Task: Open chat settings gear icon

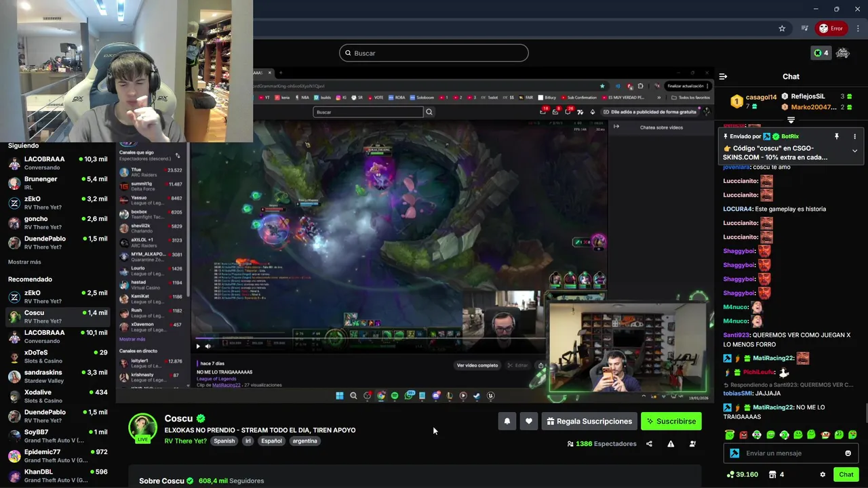Action: (823, 474)
